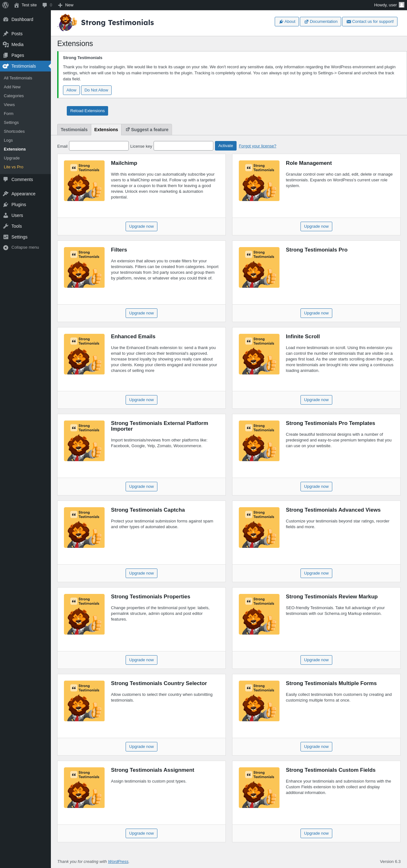Screen dimensions: 407x868
Task: Open Logs submenu item
Action: 8,140
